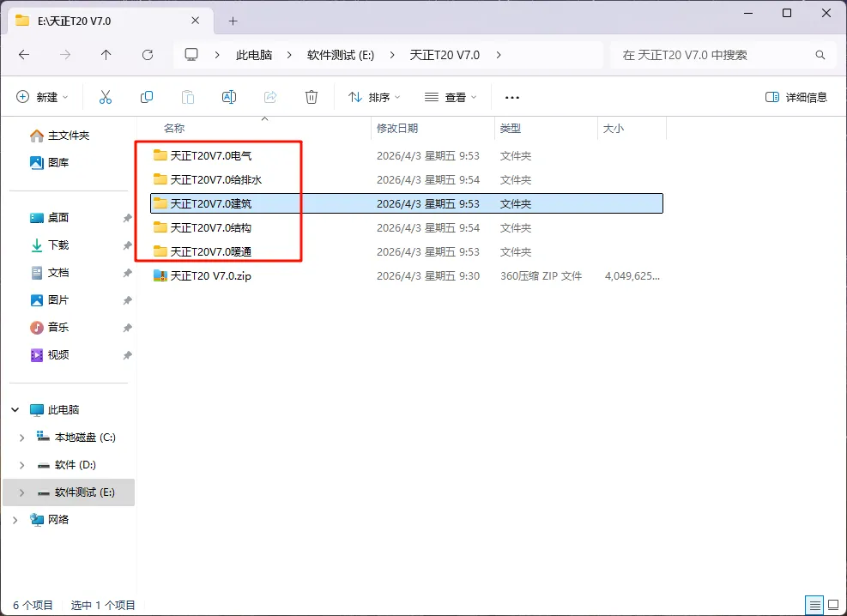847x616 pixels.
Task: Click the Delete trash can icon
Action: pos(312,97)
